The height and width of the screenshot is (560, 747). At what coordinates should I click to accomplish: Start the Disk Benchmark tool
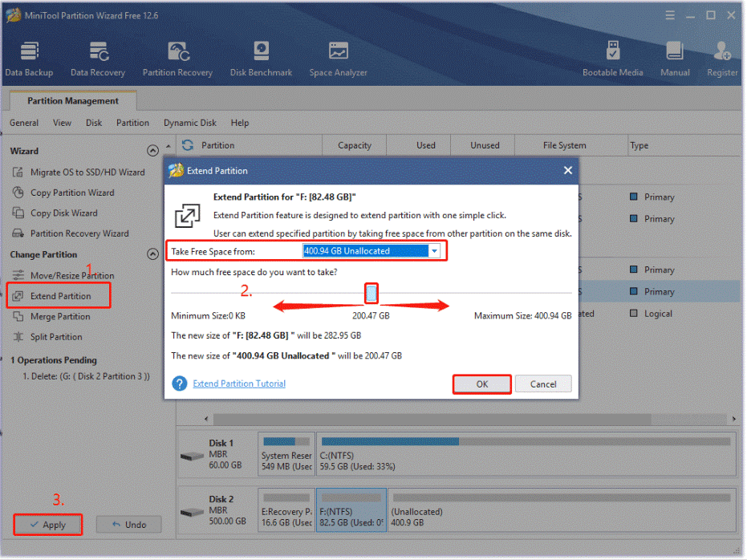click(261, 59)
